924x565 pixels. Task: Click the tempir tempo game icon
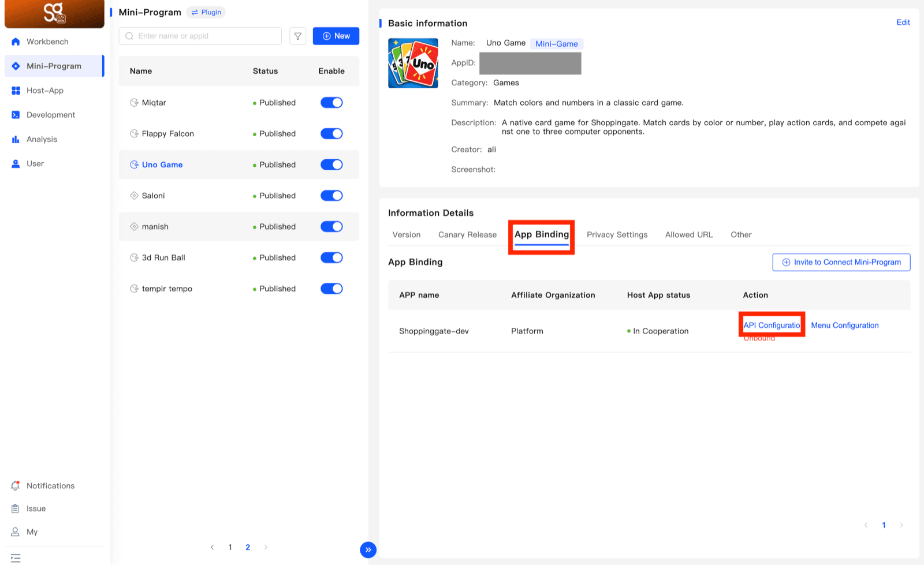tap(134, 289)
